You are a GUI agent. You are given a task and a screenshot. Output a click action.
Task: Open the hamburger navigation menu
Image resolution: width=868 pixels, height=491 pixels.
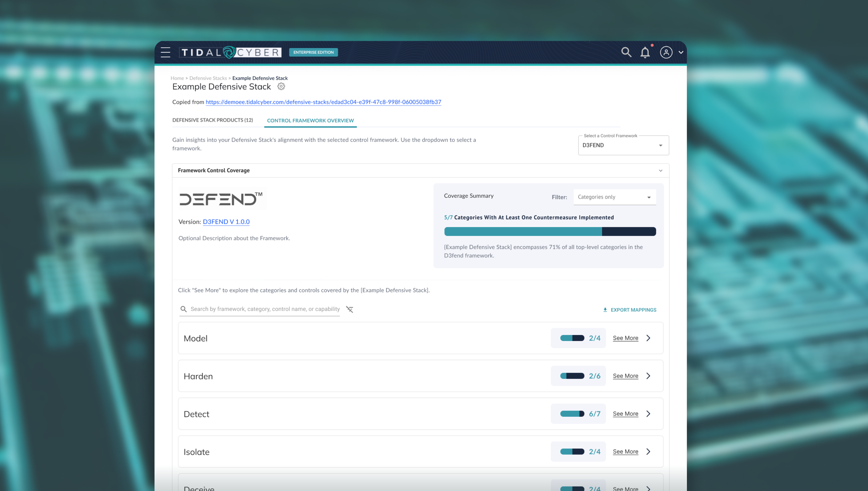165,52
